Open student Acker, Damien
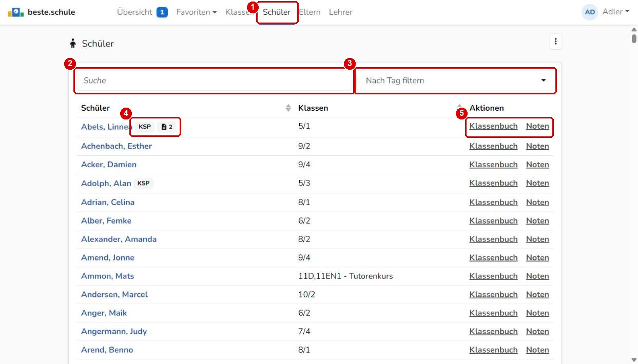The width and height of the screenshot is (638, 364). [109, 165]
